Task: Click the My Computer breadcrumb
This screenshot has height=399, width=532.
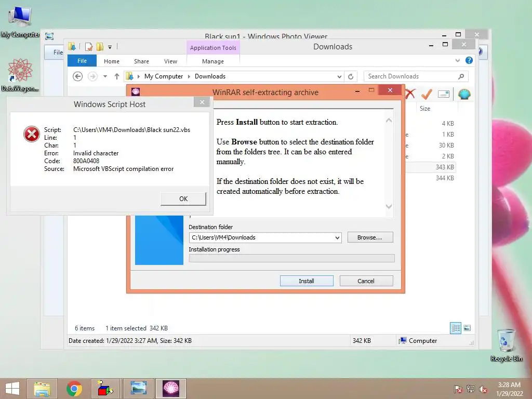Action: [164, 76]
